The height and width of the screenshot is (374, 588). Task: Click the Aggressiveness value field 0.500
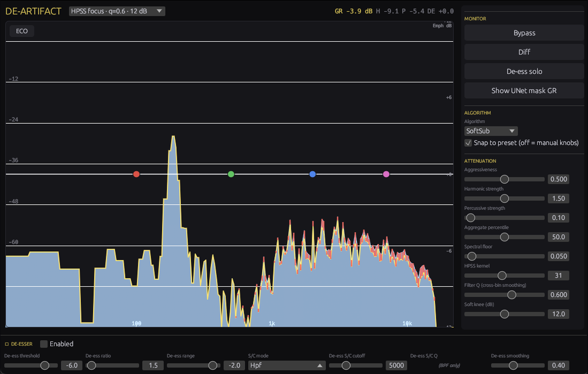559,180
